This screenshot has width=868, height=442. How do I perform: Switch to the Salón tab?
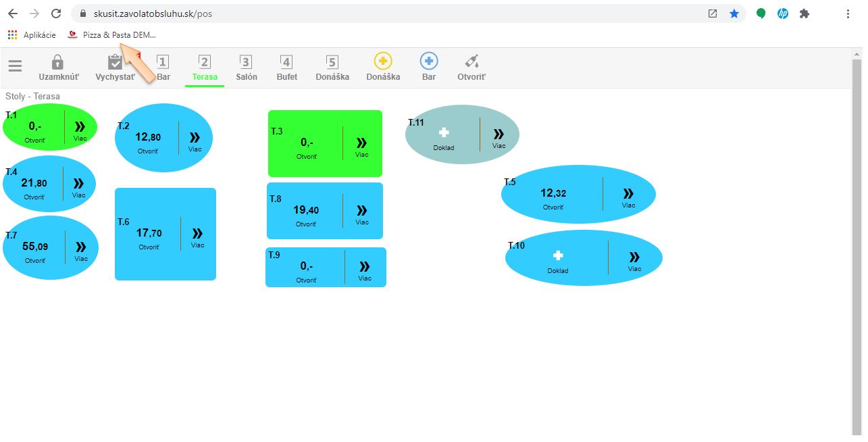247,68
